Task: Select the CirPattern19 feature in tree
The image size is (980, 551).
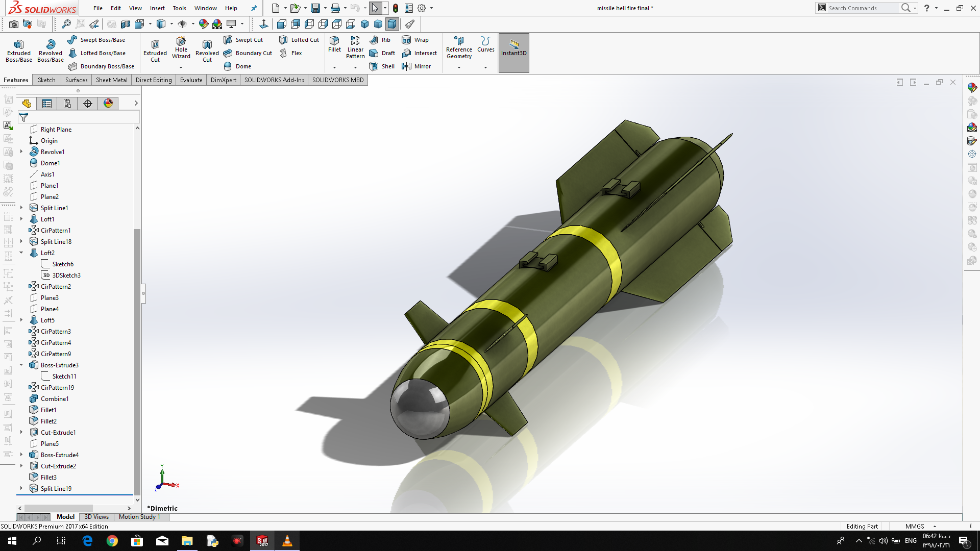Action: tap(57, 388)
